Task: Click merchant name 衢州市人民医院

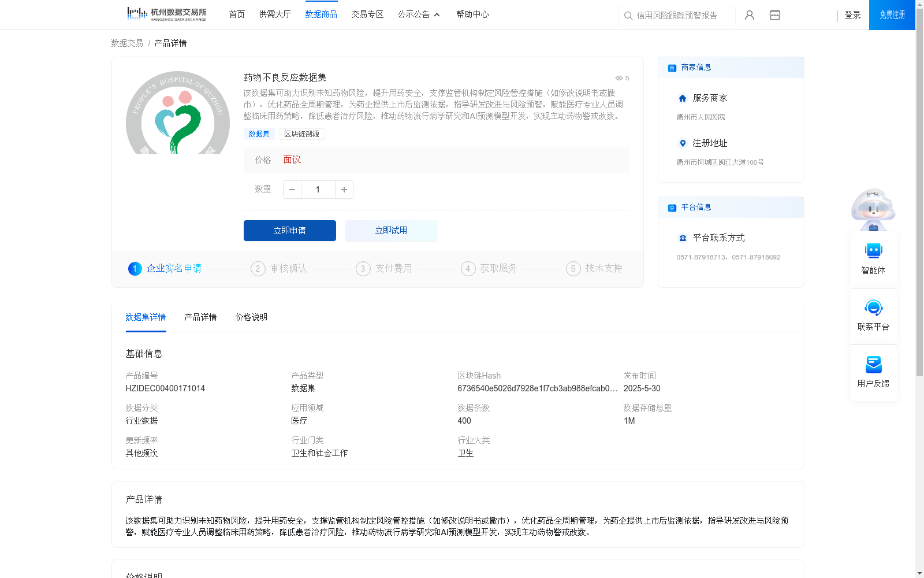Action: tap(701, 117)
